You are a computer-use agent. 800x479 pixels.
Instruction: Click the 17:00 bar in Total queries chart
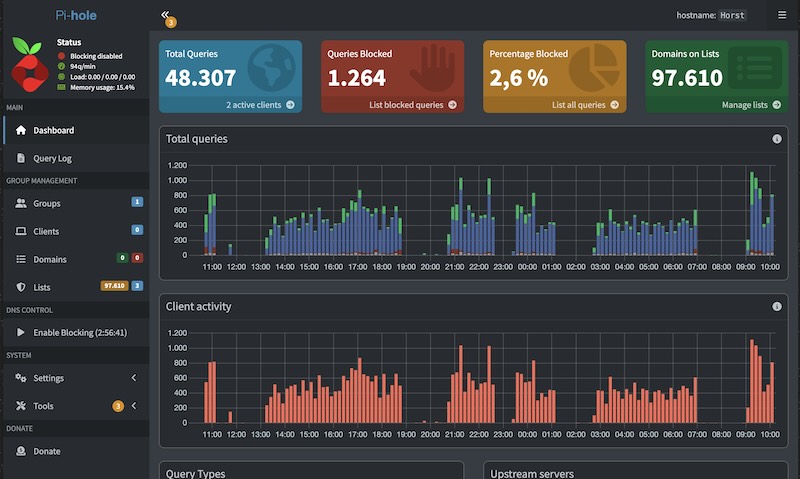click(360, 222)
